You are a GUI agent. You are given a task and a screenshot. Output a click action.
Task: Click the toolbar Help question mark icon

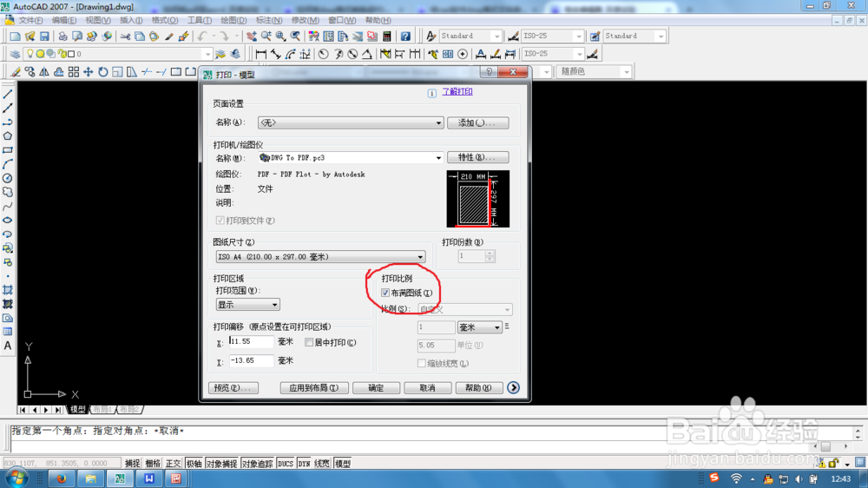405,36
